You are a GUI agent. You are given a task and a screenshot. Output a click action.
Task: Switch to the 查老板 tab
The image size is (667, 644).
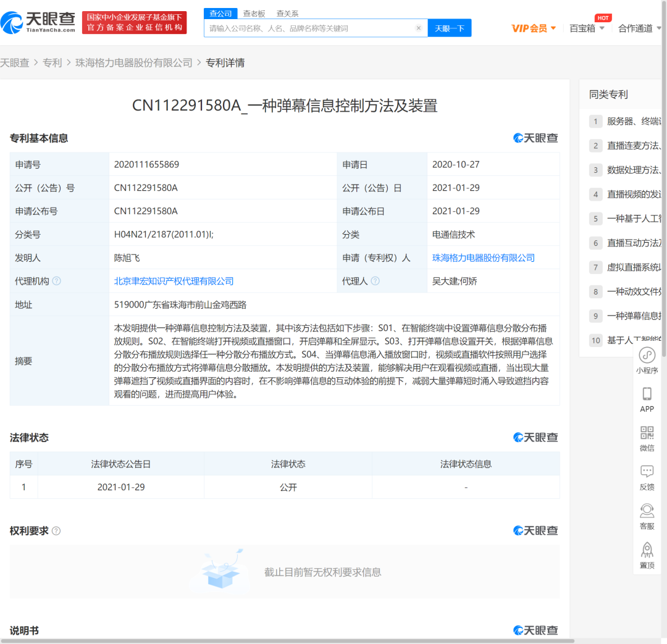point(254,14)
